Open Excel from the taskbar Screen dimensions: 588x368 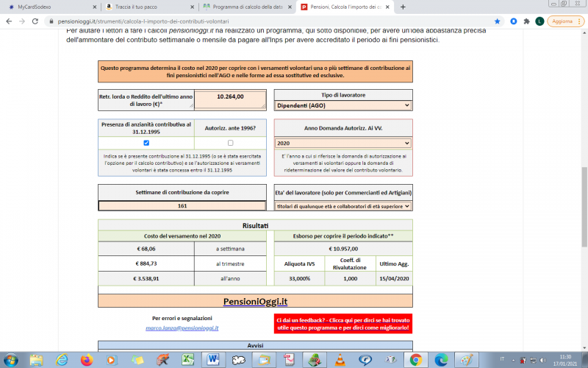click(x=188, y=359)
